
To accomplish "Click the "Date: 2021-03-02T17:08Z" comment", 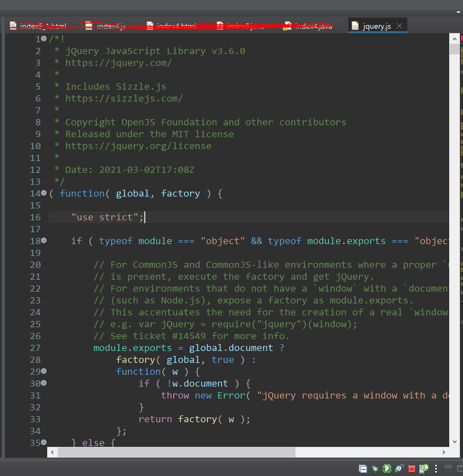I will pyautogui.click(x=130, y=170).
